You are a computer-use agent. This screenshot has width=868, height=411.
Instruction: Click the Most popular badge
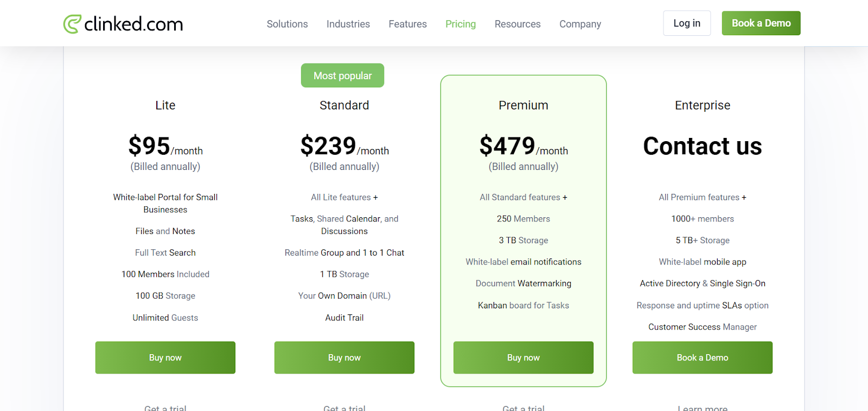342,75
